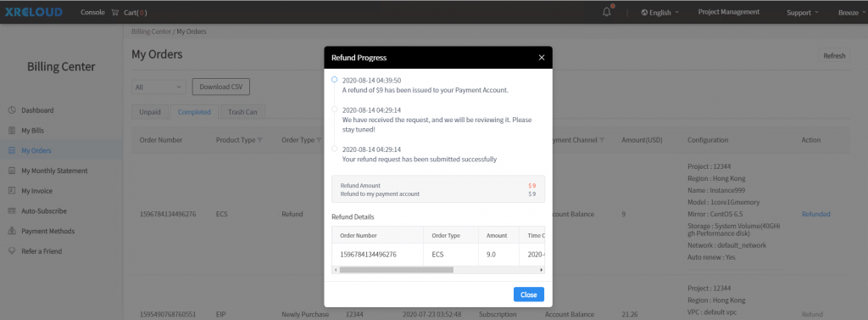
Task: Click the Auto-Subscribe sidebar label
Action: 44,211
